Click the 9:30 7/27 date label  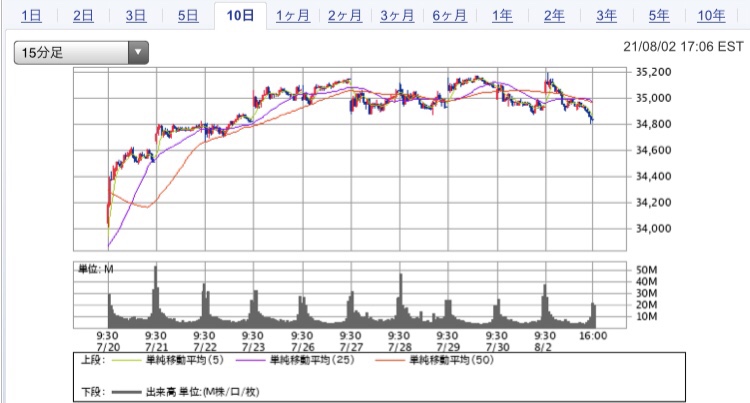pos(351,341)
